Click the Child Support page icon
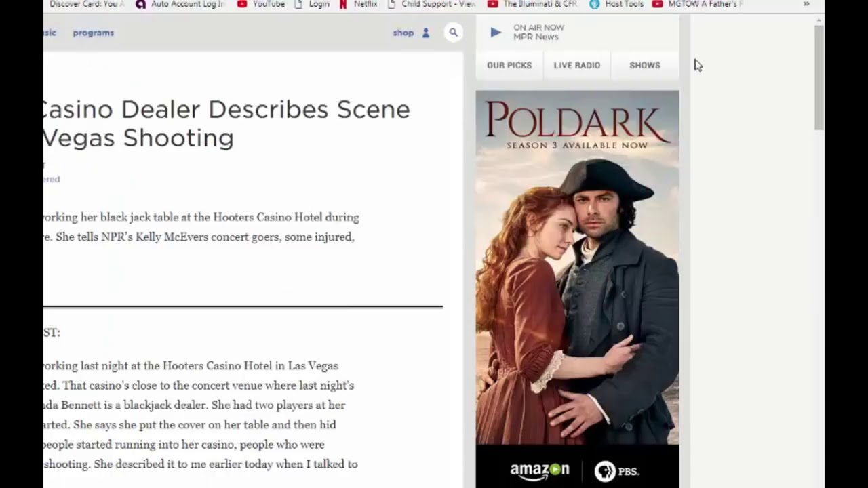The height and width of the screenshot is (488, 868). (x=391, y=4)
